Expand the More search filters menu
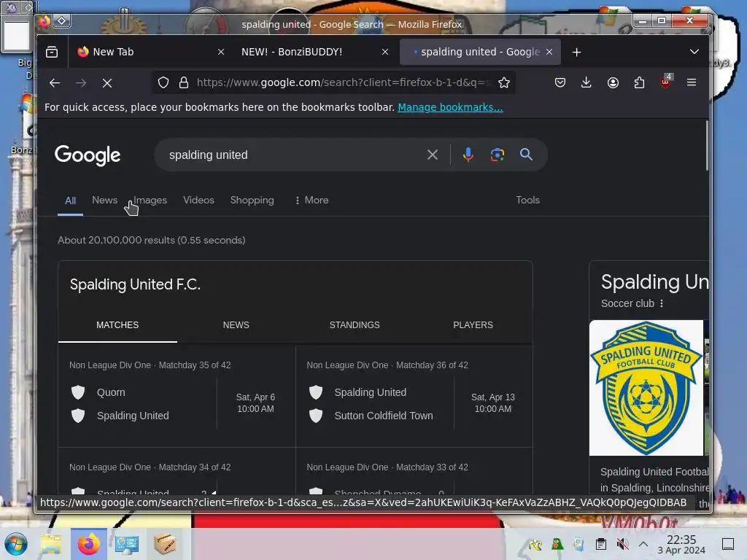 (311, 200)
